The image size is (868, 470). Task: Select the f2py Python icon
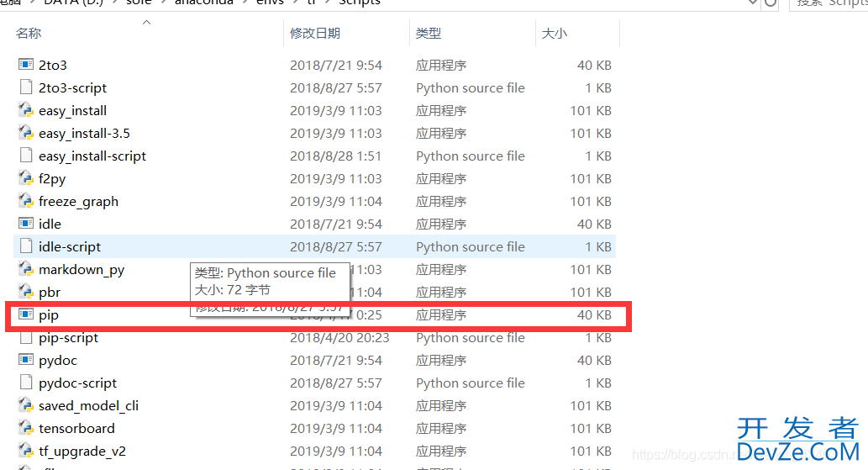(25, 178)
